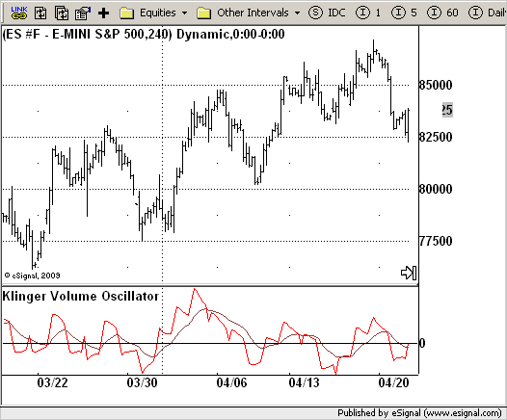This screenshot has height=420, width=507.
Task: Click the yellow LINK chain icon
Action: (19, 13)
